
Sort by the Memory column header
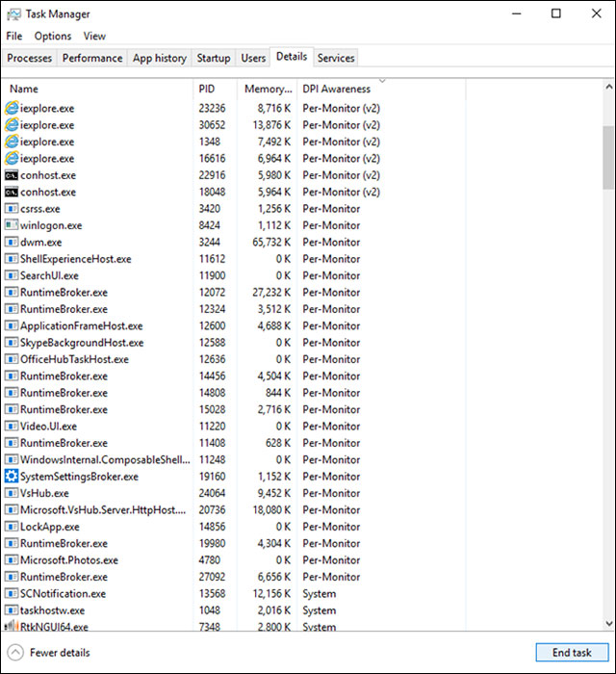pyautogui.click(x=268, y=89)
